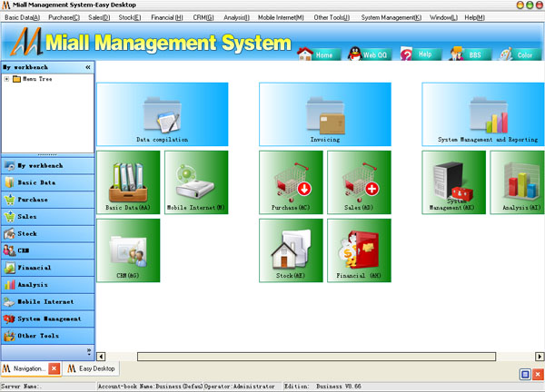Open the Sales(D) menu
Image resolution: width=545 pixels, height=392 pixels.
(x=99, y=18)
